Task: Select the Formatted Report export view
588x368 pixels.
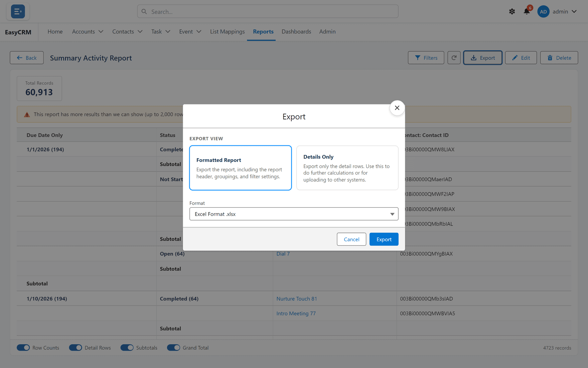Action: [x=241, y=168]
